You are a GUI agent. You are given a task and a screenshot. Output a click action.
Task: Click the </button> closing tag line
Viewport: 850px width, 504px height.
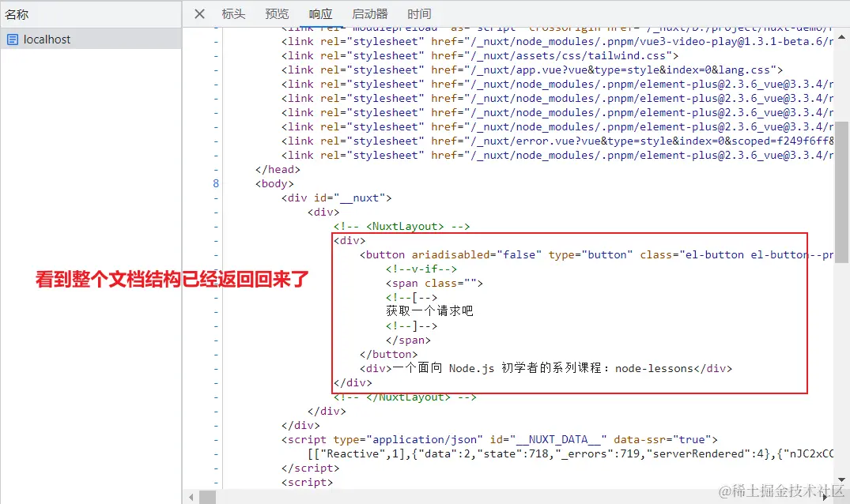click(x=389, y=354)
